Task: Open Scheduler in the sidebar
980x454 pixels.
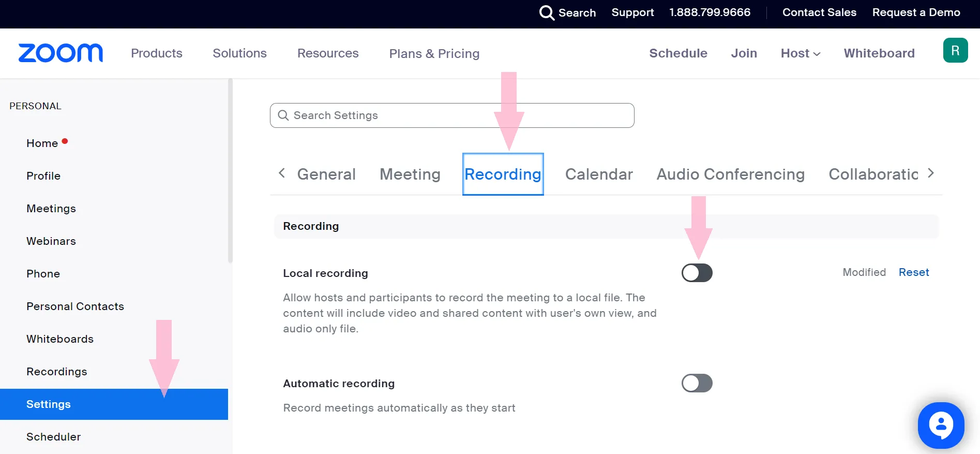Action: tap(53, 437)
